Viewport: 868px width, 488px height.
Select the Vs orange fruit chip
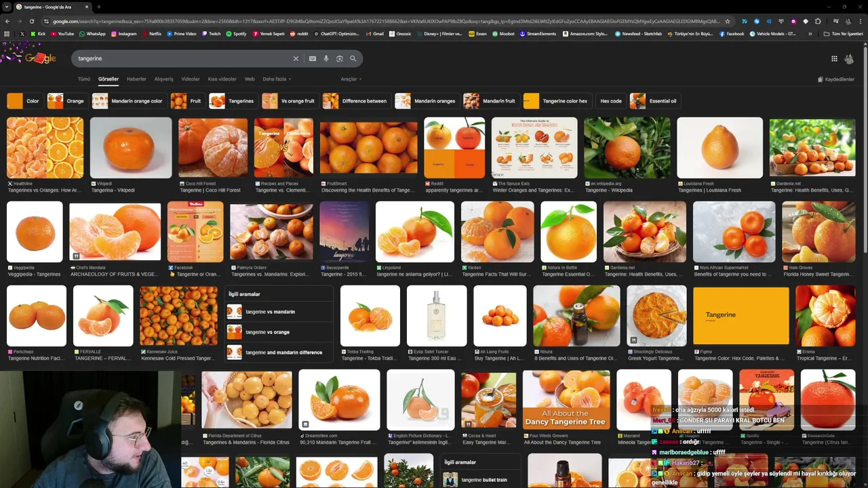(290, 101)
